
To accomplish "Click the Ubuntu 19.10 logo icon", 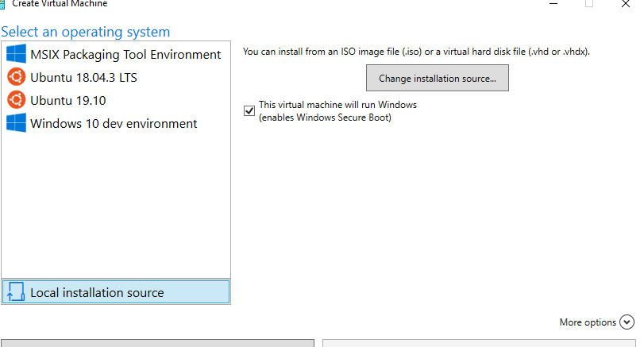I will (x=16, y=100).
